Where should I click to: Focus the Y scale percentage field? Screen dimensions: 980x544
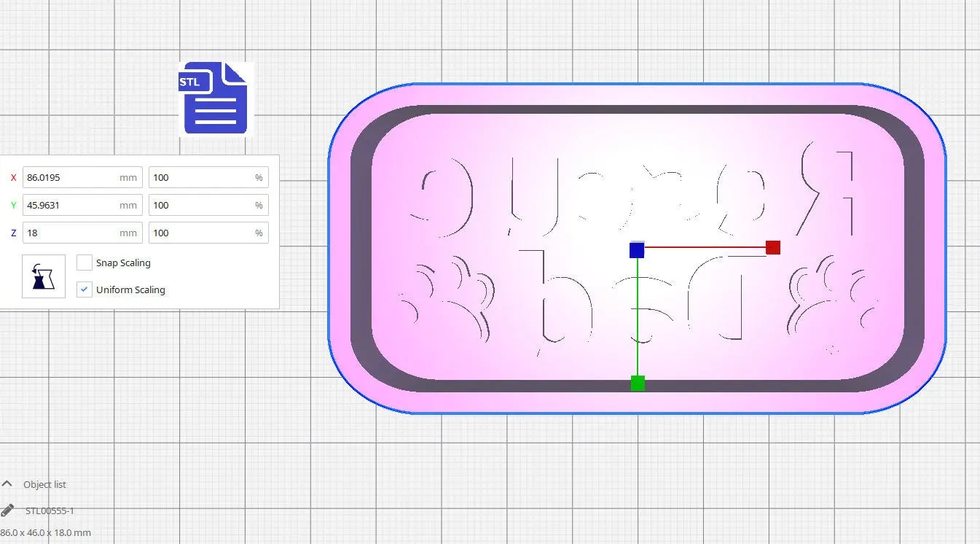coord(200,205)
